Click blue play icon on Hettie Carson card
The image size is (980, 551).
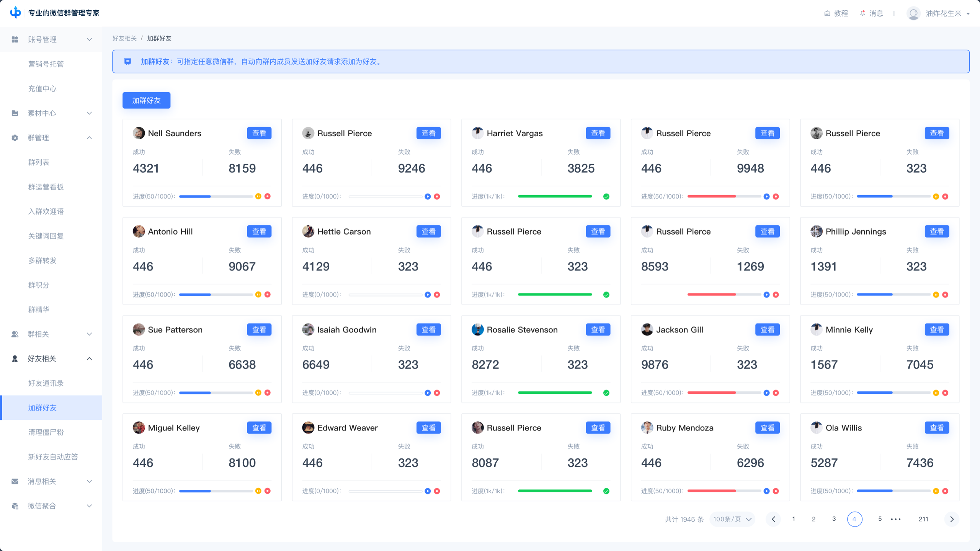click(428, 295)
